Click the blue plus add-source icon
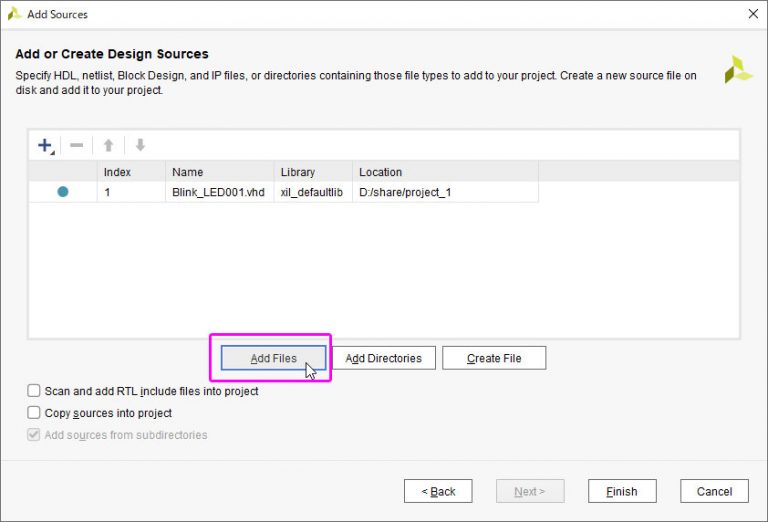Screen dimensions: 768x522 (44, 145)
